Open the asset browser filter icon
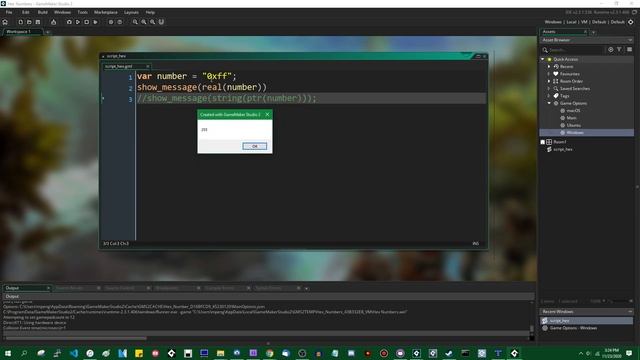640x360 pixels. point(620,49)
